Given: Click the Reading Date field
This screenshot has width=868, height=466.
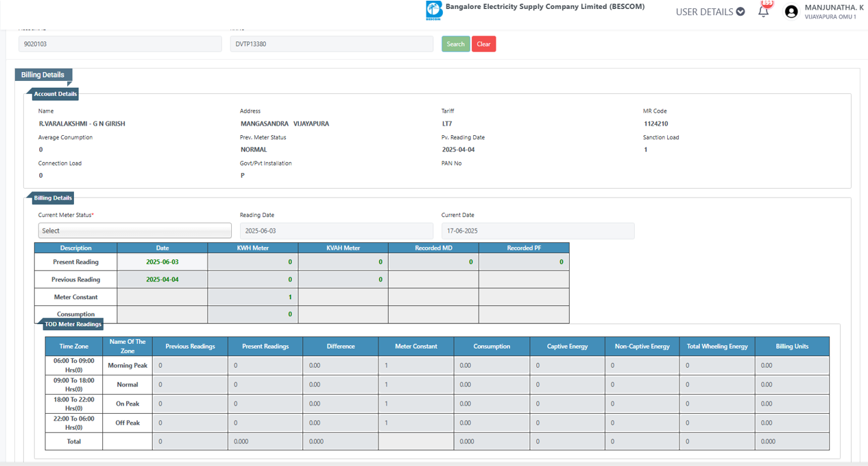Looking at the screenshot, I should pos(337,231).
